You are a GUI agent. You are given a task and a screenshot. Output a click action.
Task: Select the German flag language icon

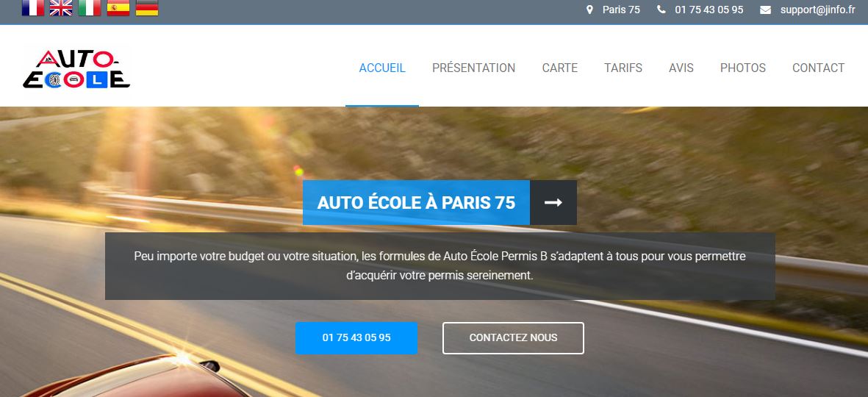coord(147,8)
